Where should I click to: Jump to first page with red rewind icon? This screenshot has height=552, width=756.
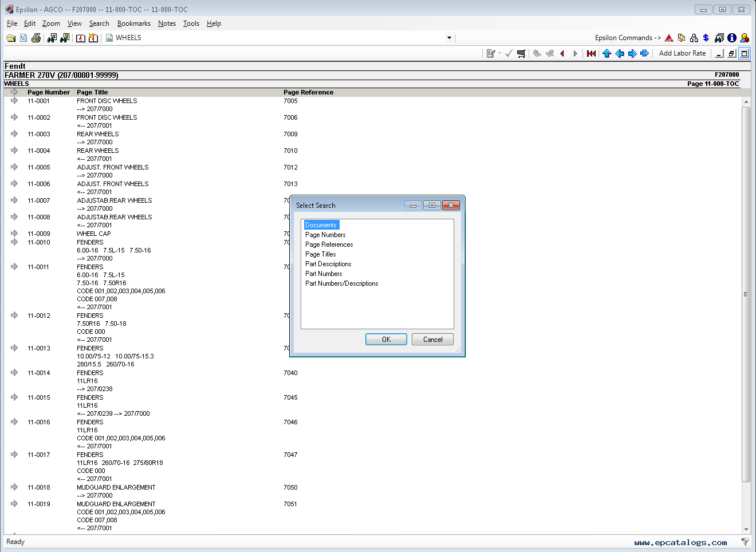pos(592,53)
